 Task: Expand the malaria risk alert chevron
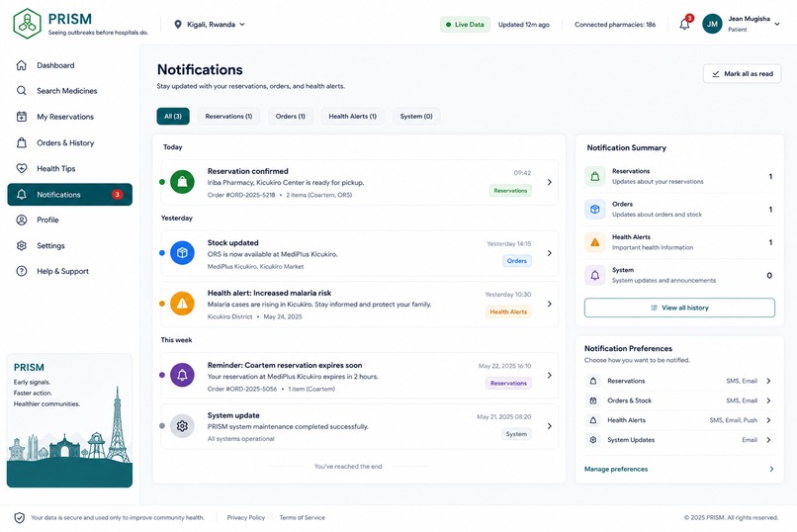pos(550,304)
